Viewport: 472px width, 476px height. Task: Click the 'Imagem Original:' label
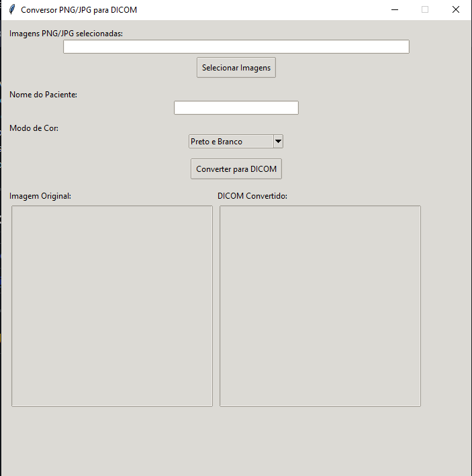click(40, 196)
